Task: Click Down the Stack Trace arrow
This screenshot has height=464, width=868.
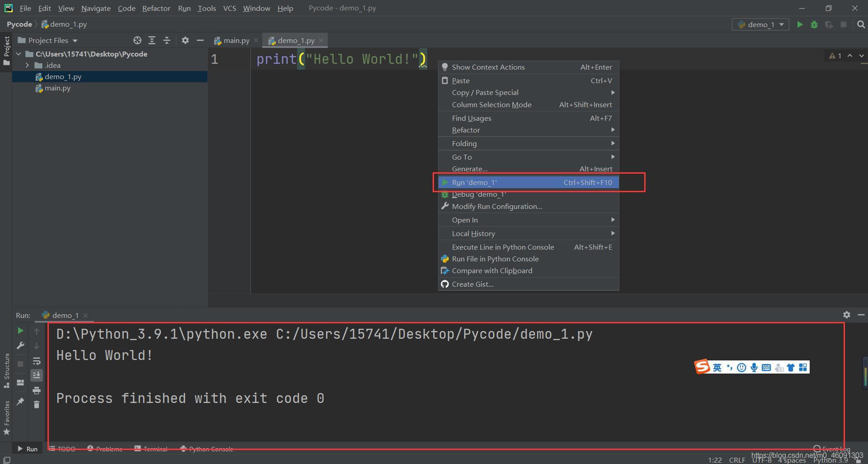Action: [37, 346]
